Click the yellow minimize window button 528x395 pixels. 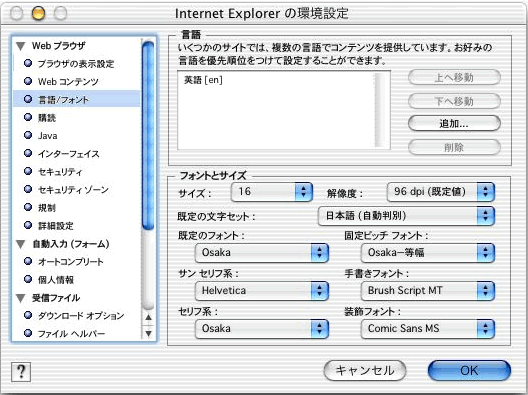[x=38, y=14]
